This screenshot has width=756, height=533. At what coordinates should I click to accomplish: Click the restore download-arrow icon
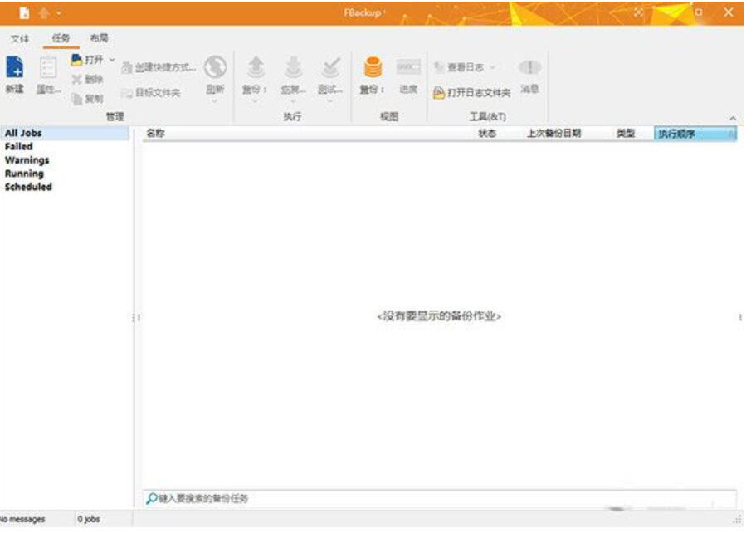293,67
